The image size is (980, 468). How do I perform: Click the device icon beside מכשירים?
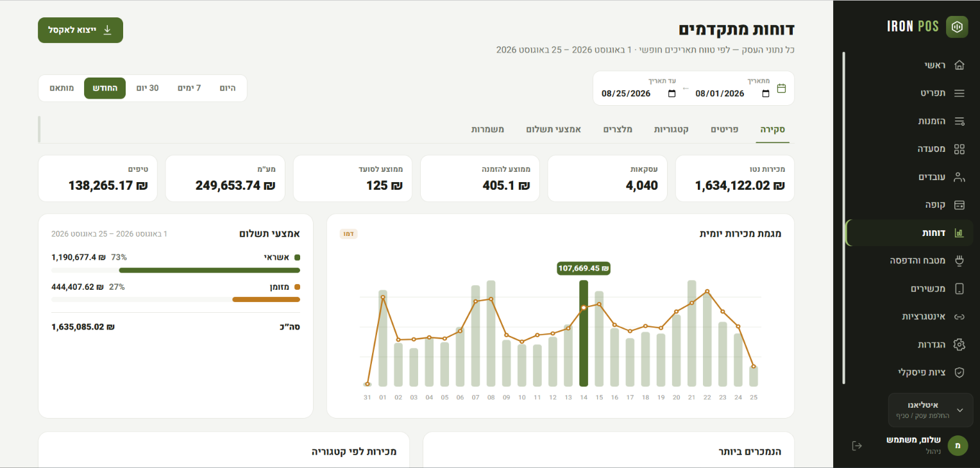(x=959, y=288)
